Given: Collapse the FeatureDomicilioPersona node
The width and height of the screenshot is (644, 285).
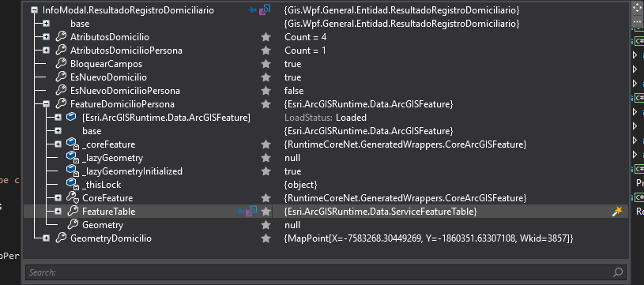Looking at the screenshot, I should point(47,104).
